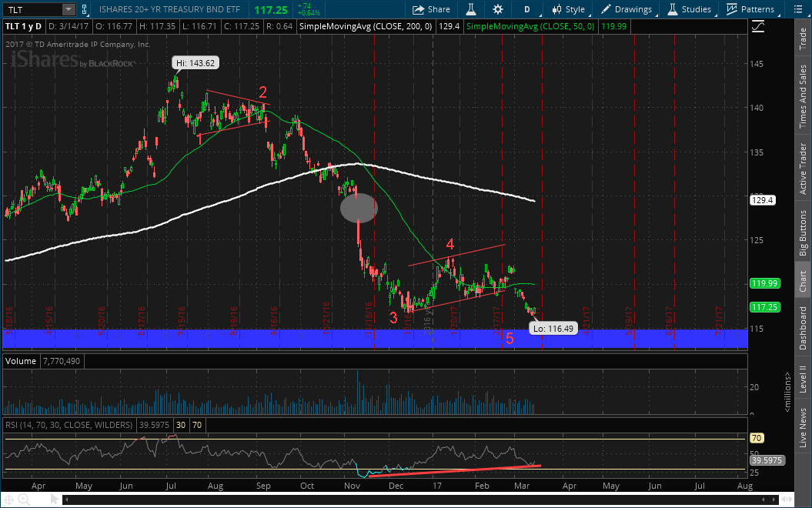Screen dimensions: 812x508
Task: Click the Hi: 143.62 bubble
Action: [x=195, y=63]
